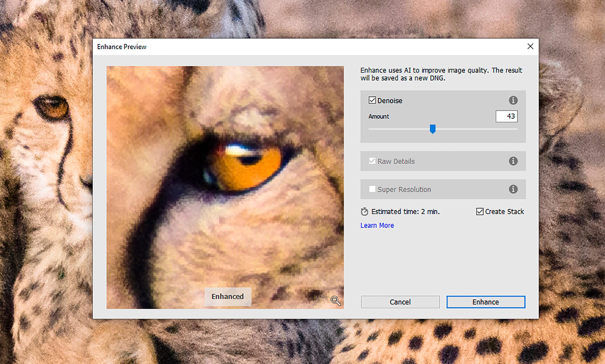Viewport: 605px width, 364px height.
Task: Click the blue Denoise Amount slider handle
Action: coord(433,129)
